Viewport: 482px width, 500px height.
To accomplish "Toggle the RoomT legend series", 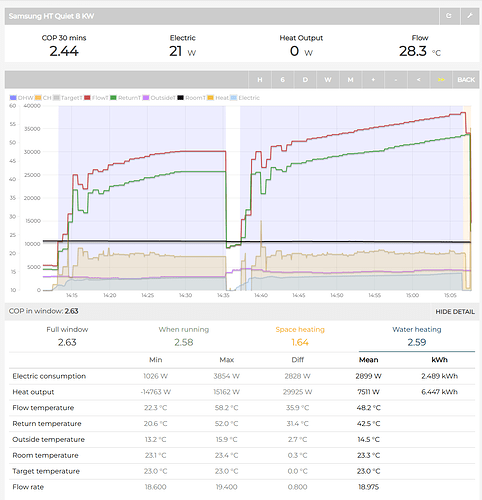I will [191, 98].
